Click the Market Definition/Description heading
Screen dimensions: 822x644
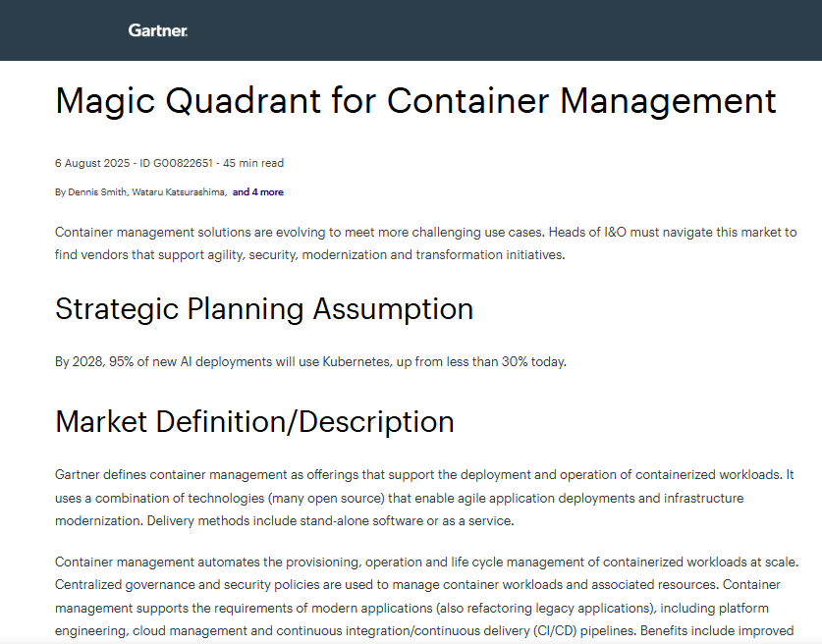(x=254, y=421)
